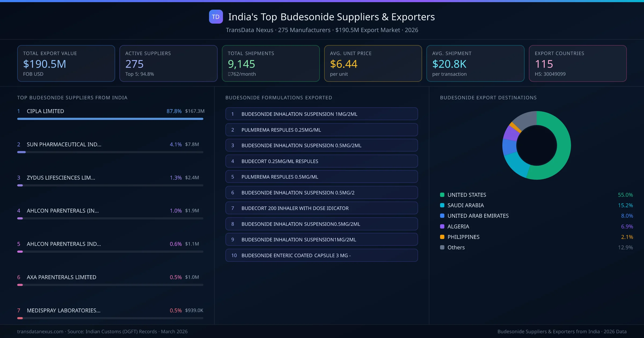Image resolution: width=644 pixels, height=338 pixels.
Task: Open the Export Countries card showing 115
Action: click(577, 63)
